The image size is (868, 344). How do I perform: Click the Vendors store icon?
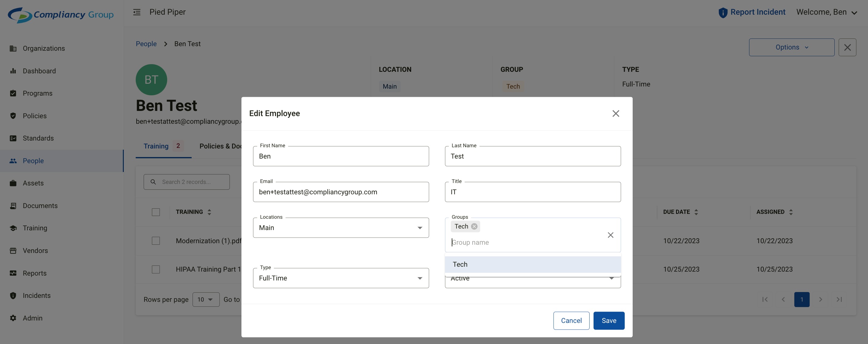click(13, 251)
